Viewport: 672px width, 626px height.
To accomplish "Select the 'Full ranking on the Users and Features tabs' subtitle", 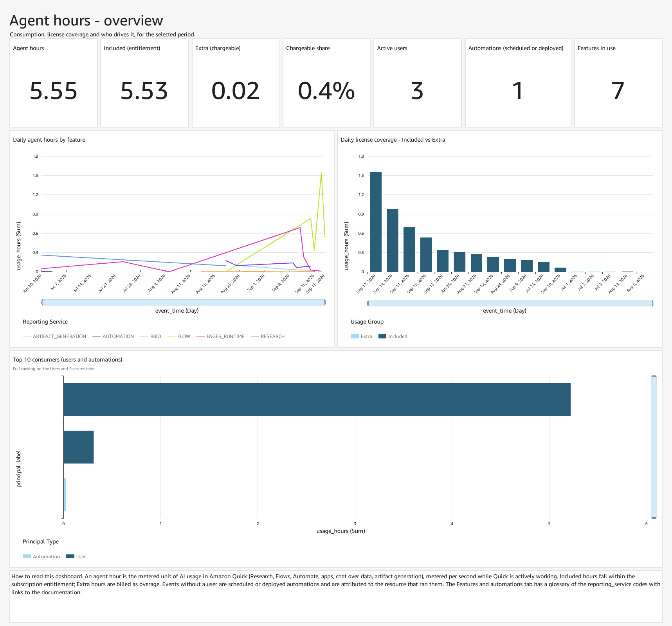I will [53, 369].
